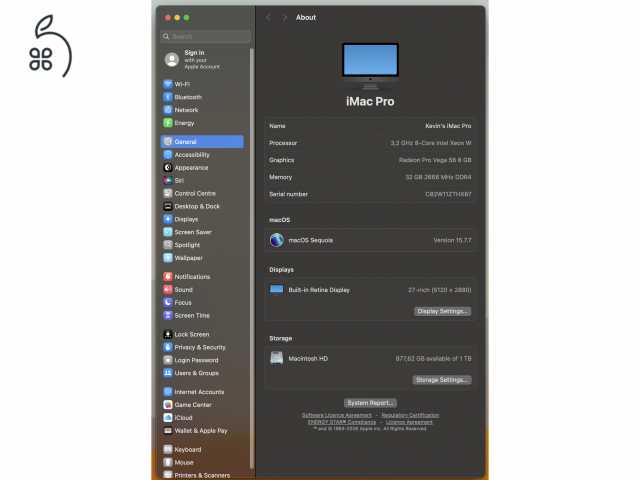Click the macOS Sequoia logo icon
The width and height of the screenshot is (640, 480).
pos(277,240)
